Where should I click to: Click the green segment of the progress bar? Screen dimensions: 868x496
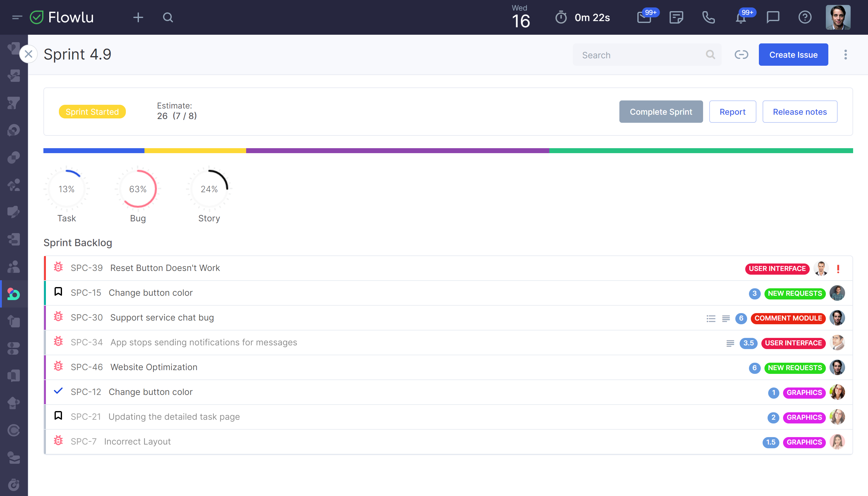pos(701,151)
